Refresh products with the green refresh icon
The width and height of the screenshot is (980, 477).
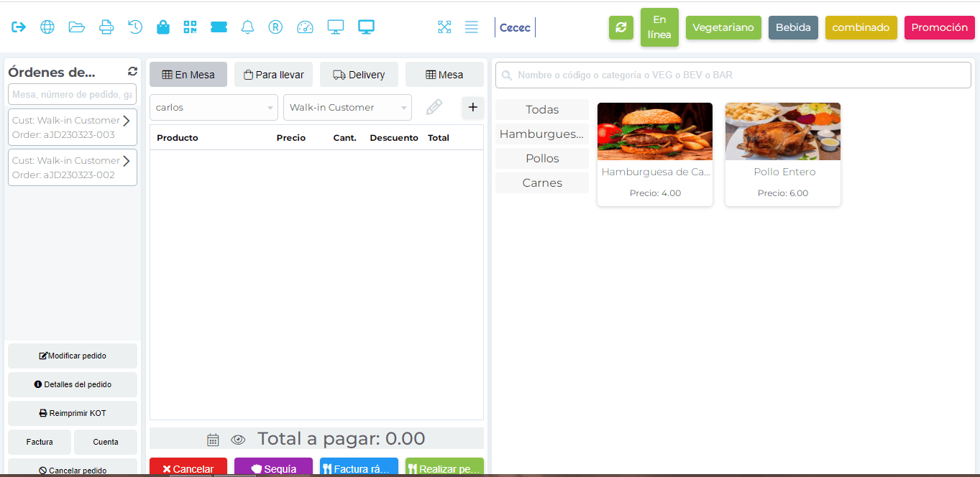click(x=620, y=27)
